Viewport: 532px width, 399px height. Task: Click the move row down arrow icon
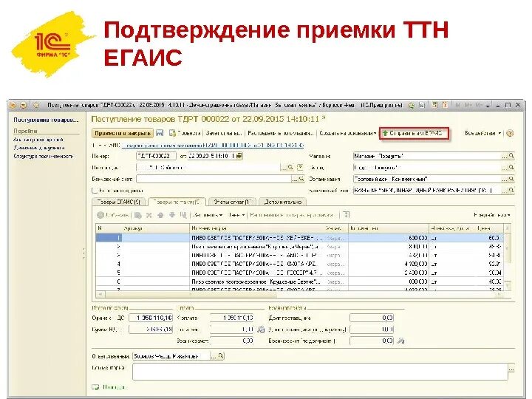[172, 215]
